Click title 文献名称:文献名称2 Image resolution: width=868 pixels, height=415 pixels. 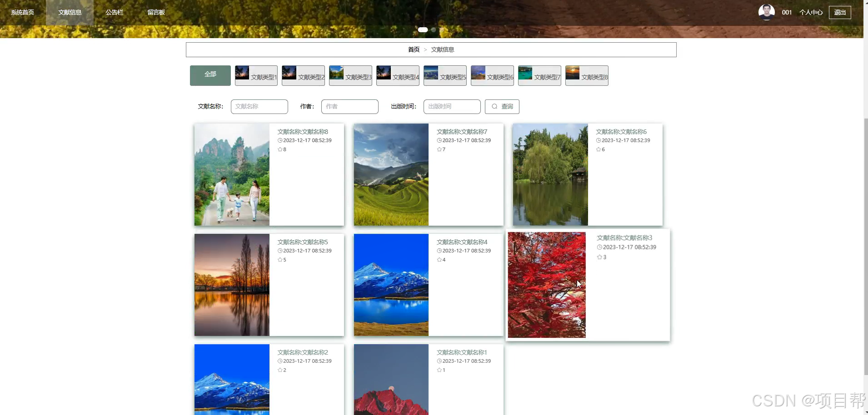pyautogui.click(x=303, y=352)
